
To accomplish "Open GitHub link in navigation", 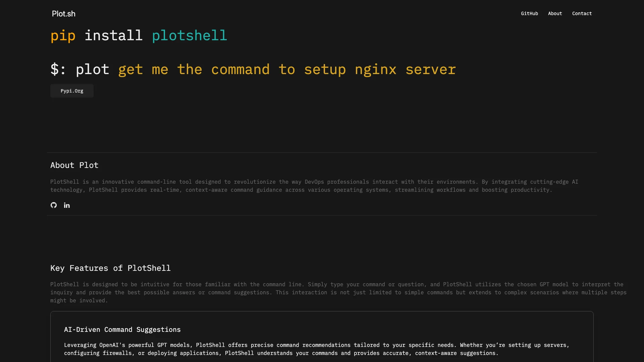I will [x=529, y=13].
